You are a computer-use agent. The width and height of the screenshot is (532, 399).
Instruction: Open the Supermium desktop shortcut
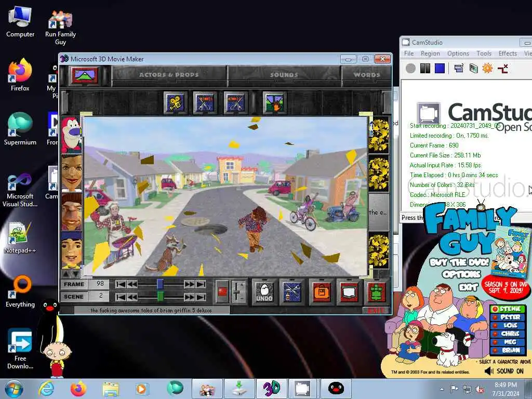(x=20, y=129)
